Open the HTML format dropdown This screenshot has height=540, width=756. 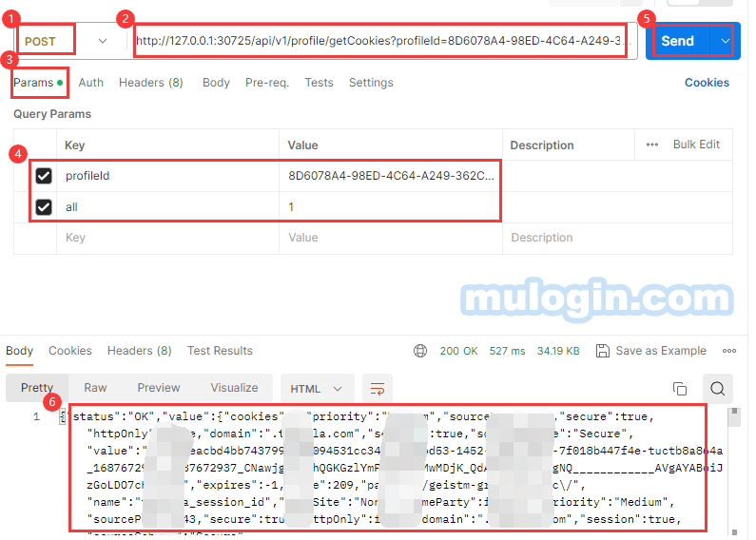(317, 389)
